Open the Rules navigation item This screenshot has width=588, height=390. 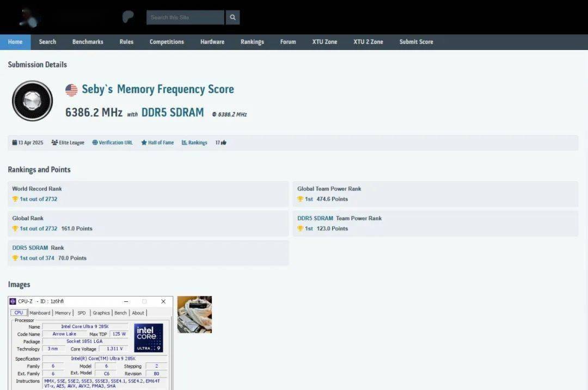pyautogui.click(x=126, y=42)
